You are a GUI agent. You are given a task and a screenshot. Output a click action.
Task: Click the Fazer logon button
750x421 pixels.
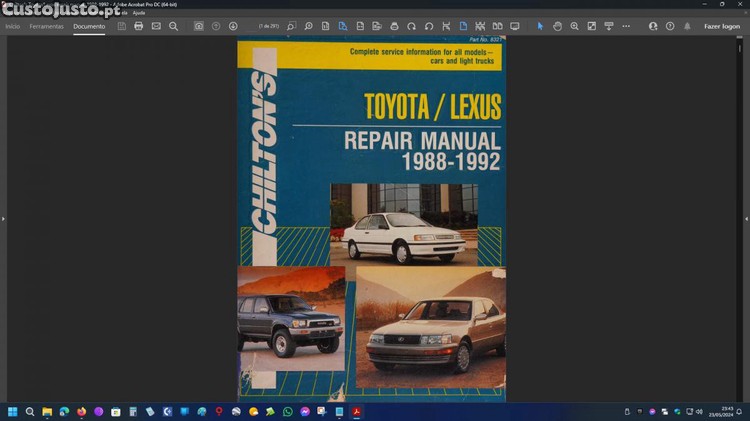[721, 26]
